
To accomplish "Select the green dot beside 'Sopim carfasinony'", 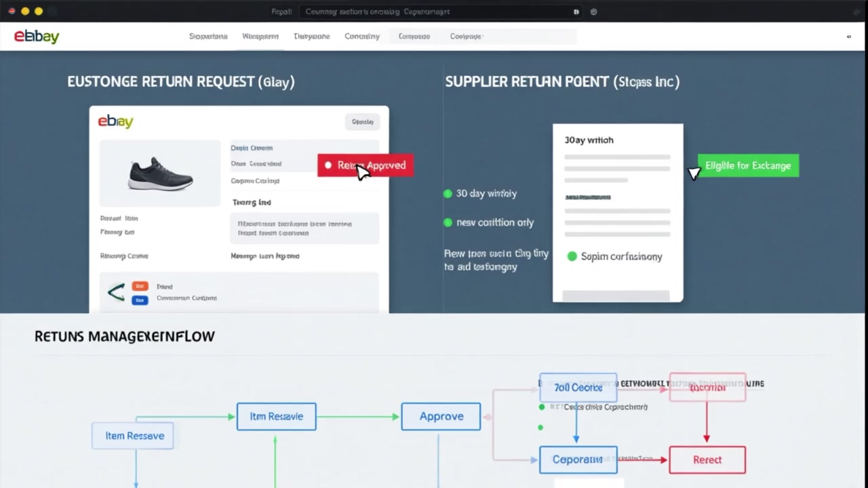I will 572,256.
